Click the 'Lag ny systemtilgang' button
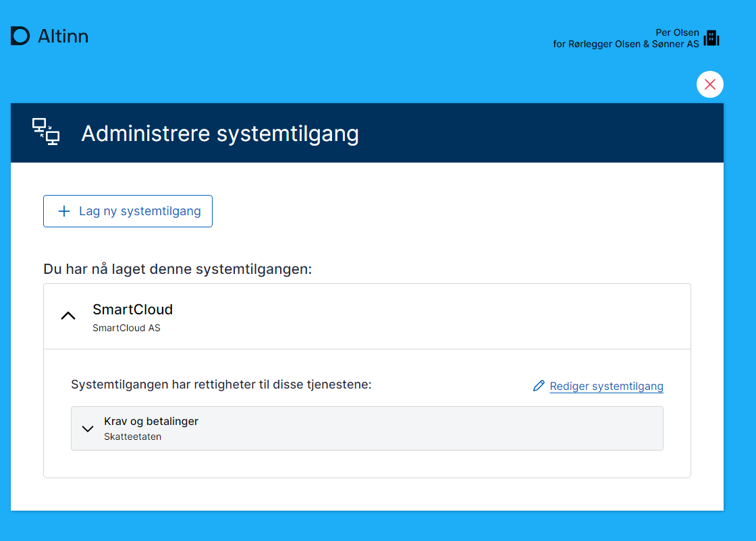The height and width of the screenshot is (541, 756). point(128,211)
